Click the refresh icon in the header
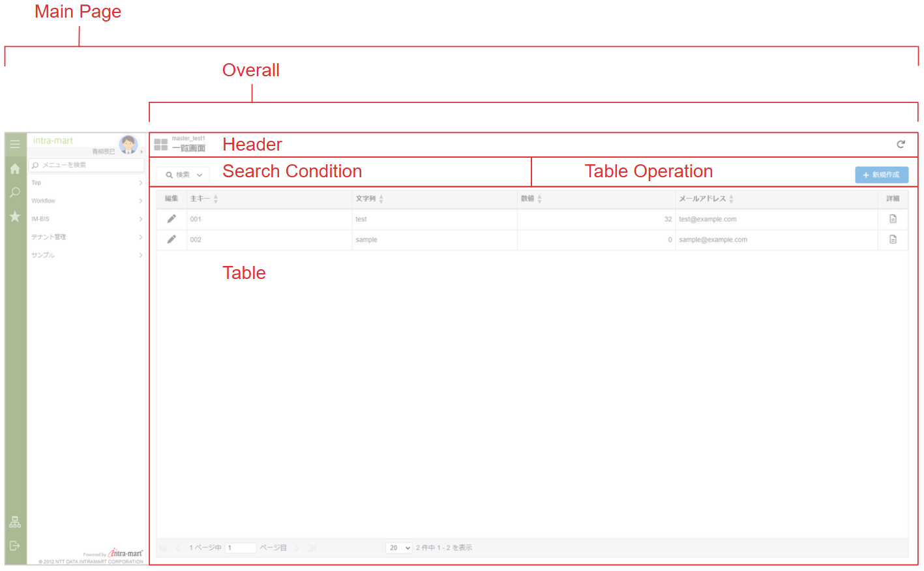 pos(901,144)
